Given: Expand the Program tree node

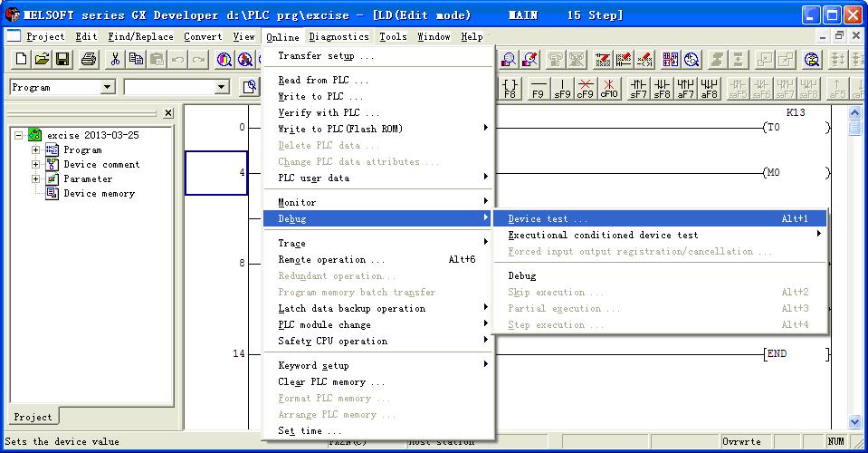Looking at the screenshot, I should (x=36, y=150).
